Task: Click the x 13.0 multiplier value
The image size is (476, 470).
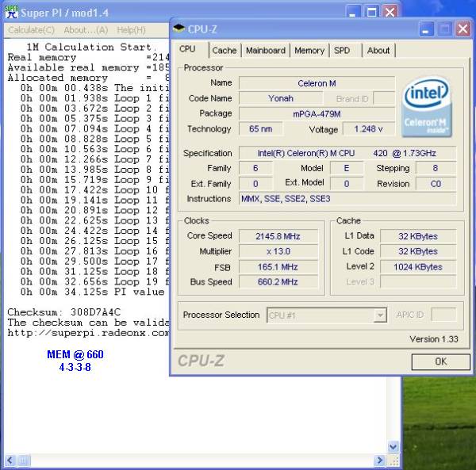Action: (x=278, y=251)
